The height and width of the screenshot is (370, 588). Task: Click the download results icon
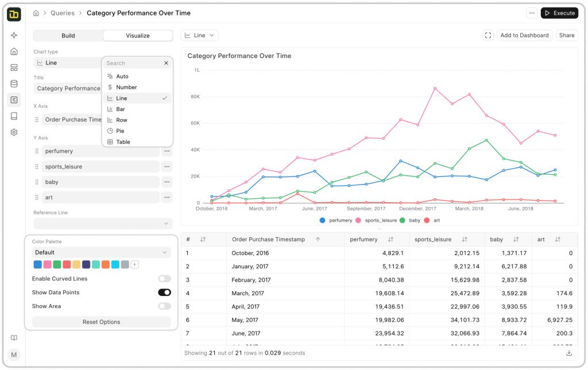pos(569,353)
